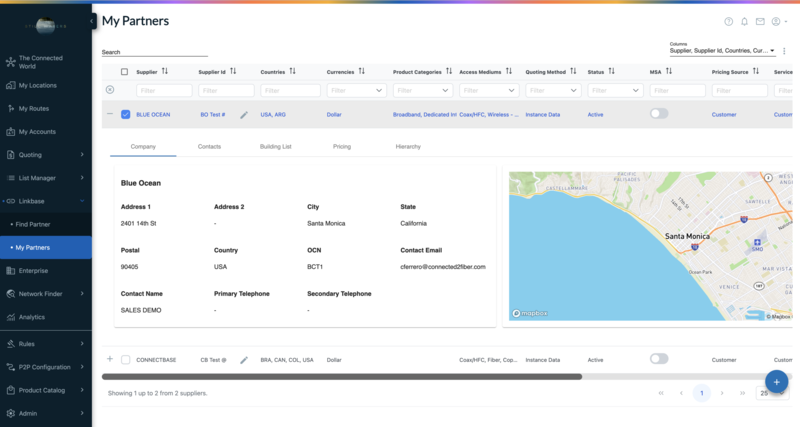Sort by Countries column arrows
This screenshot has height=427, width=800.
[x=292, y=71]
